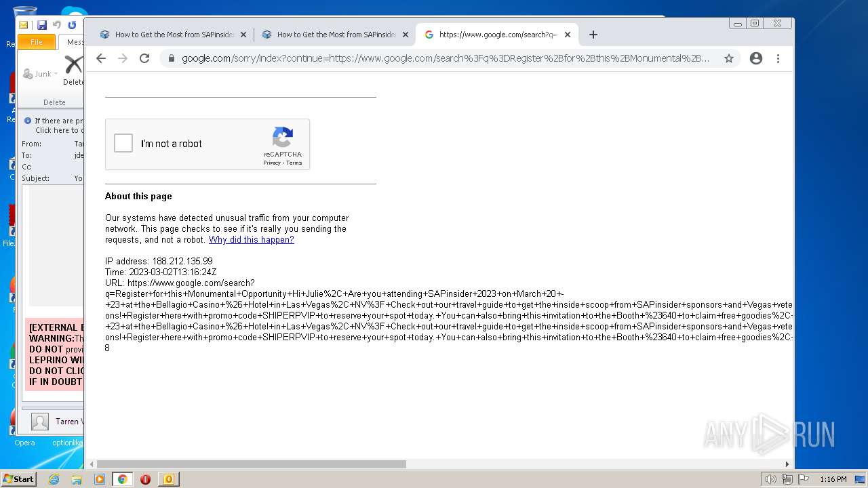Click the Outlook info bar message
The height and width of the screenshot is (488, 868).
(x=54, y=125)
